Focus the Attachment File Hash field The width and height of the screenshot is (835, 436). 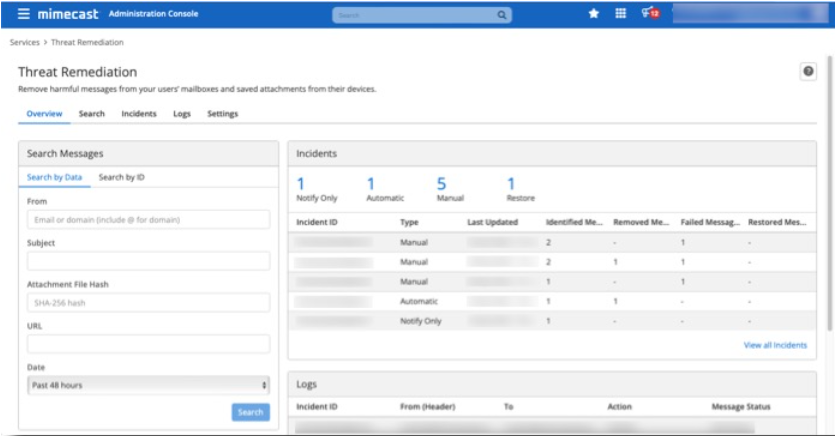click(x=148, y=302)
